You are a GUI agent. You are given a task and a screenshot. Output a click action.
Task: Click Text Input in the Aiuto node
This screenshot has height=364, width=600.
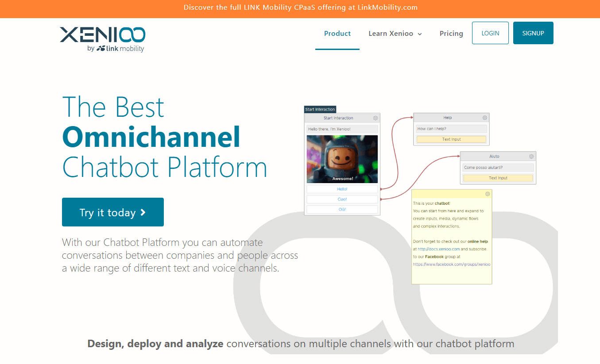click(x=498, y=178)
